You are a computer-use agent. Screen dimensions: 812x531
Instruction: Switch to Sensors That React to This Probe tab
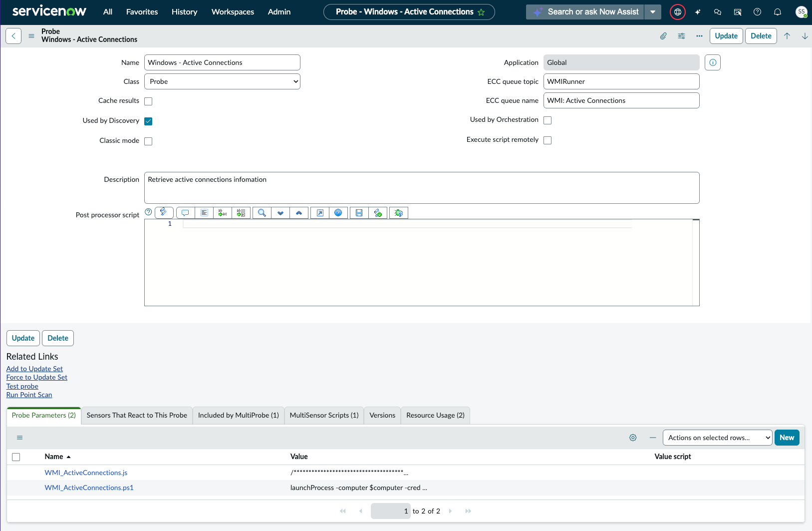pos(137,416)
